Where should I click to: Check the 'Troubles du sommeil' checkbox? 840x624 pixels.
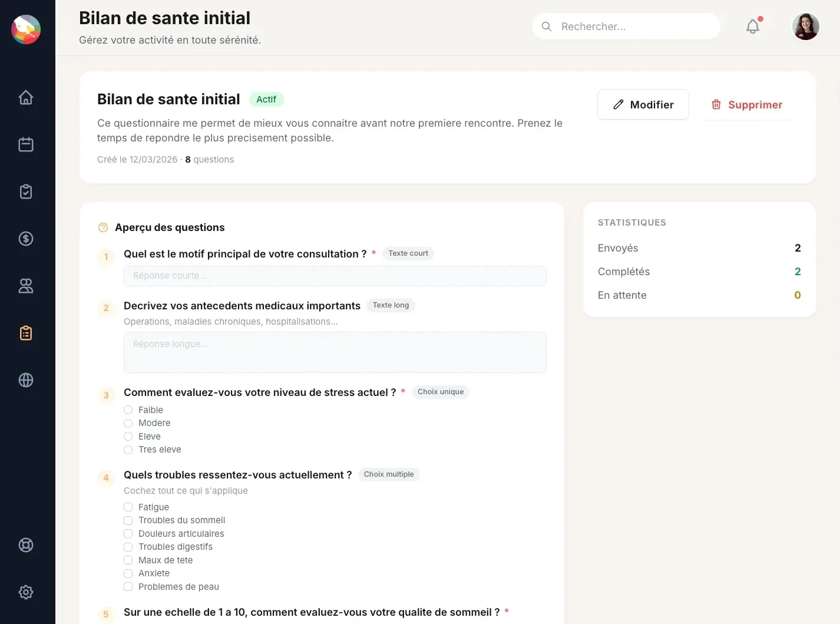pyautogui.click(x=128, y=520)
